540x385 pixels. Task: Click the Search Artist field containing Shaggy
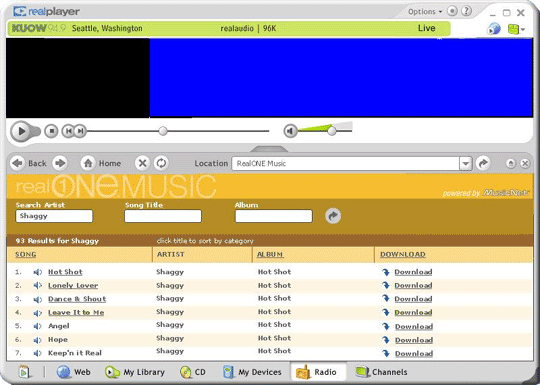pyautogui.click(x=54, y=216)
